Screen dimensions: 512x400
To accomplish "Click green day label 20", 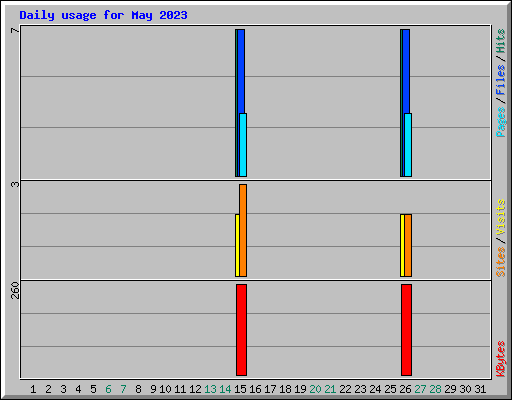I will click(315, 389).
